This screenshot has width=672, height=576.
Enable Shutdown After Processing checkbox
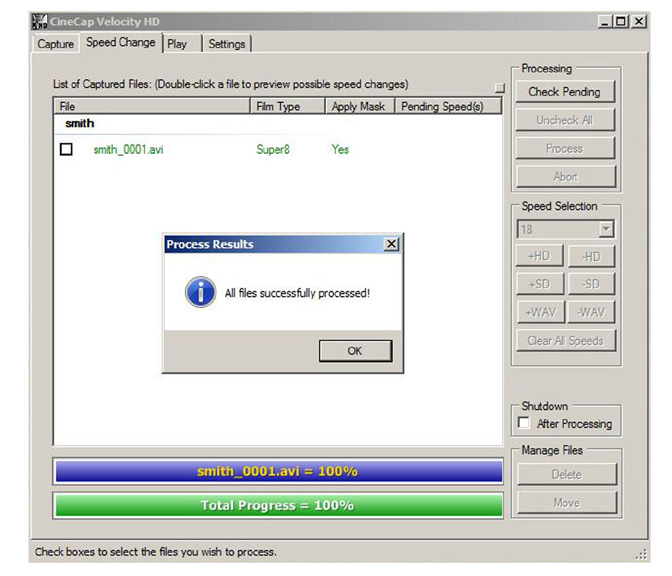pyautogui.click(x=523, y=423)
